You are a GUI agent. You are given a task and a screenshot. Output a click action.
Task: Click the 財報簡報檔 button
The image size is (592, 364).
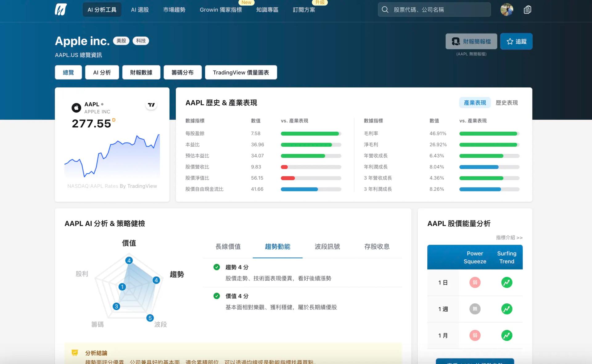point(471,41)
